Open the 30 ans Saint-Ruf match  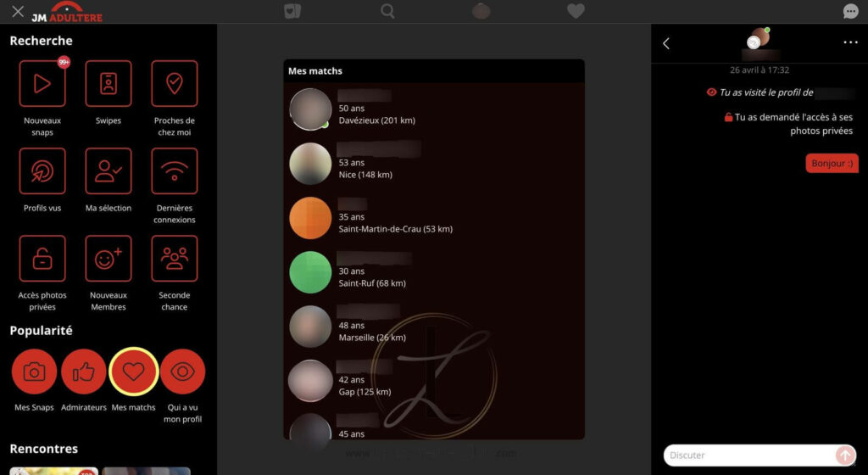click(434, 271)
